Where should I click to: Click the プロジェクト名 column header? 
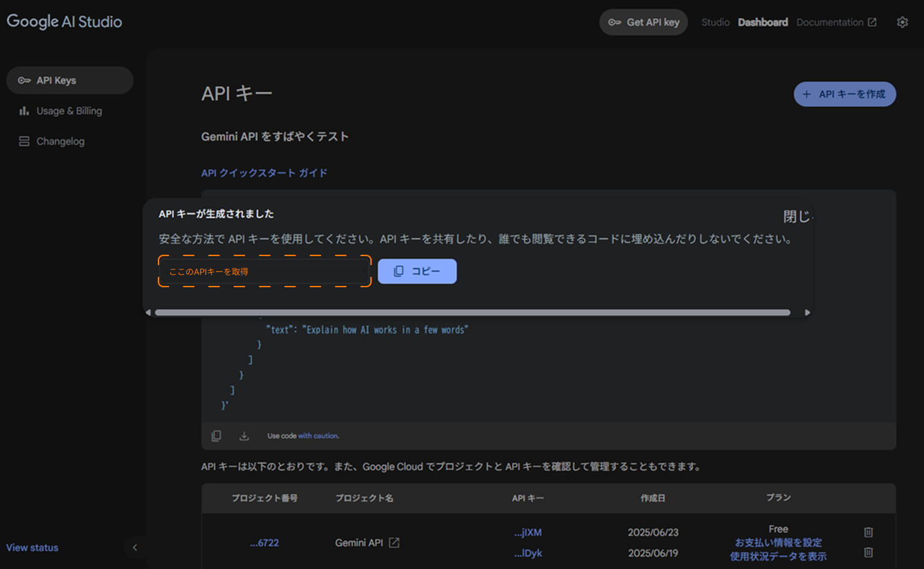[x=365, y=498]
